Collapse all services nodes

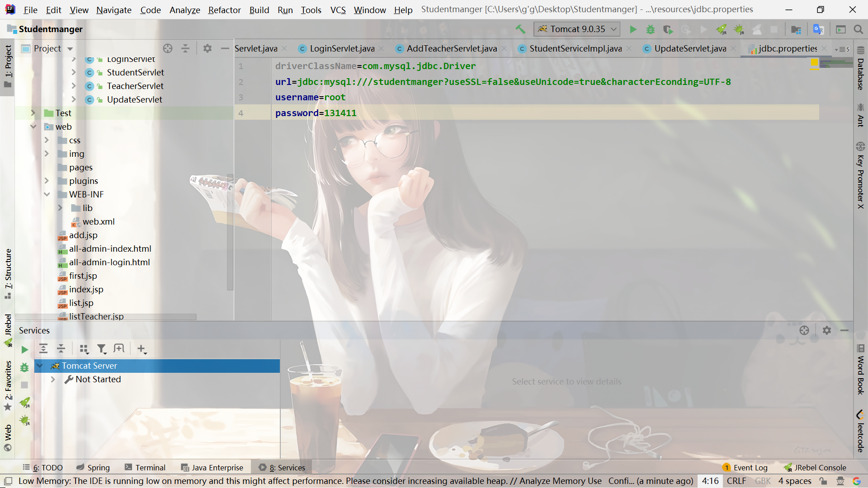(61, 348)
